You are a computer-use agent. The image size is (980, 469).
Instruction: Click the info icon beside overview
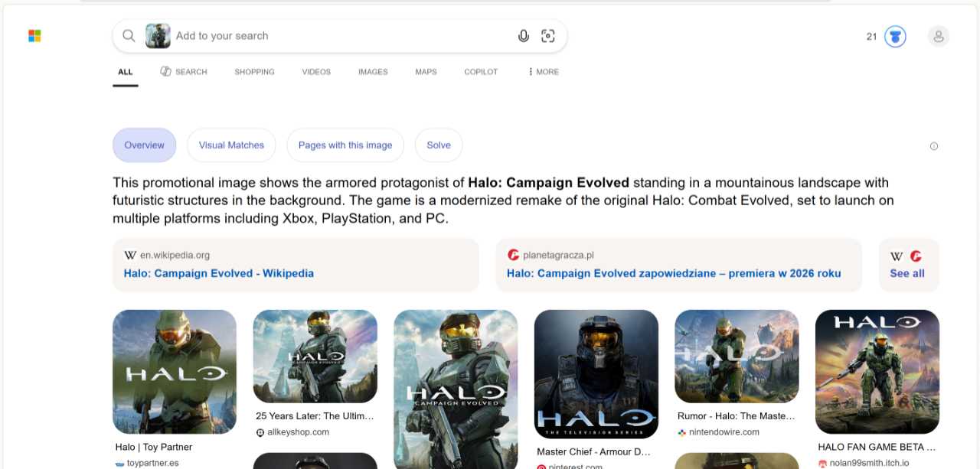tap(933, 146)
